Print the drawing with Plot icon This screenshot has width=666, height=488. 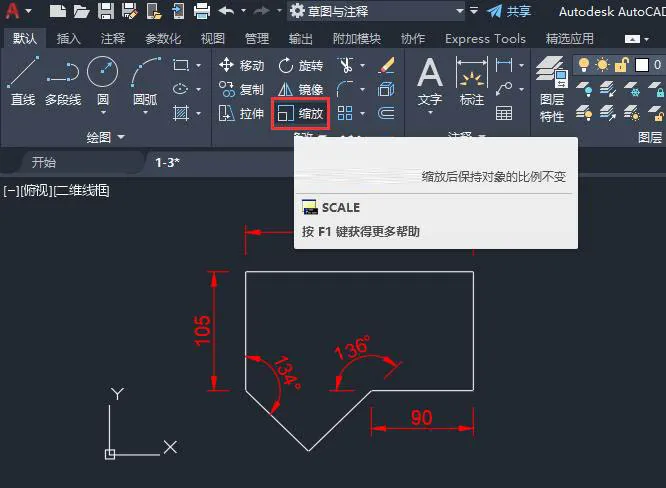(x=202, y=11)
